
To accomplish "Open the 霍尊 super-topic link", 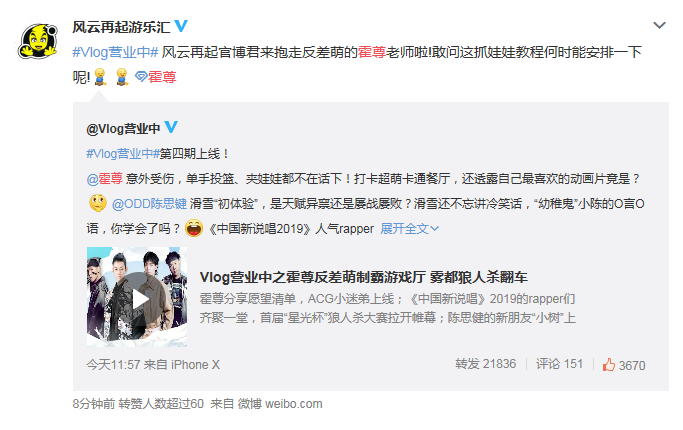I will pyautogui.click(x=162, y=77).
